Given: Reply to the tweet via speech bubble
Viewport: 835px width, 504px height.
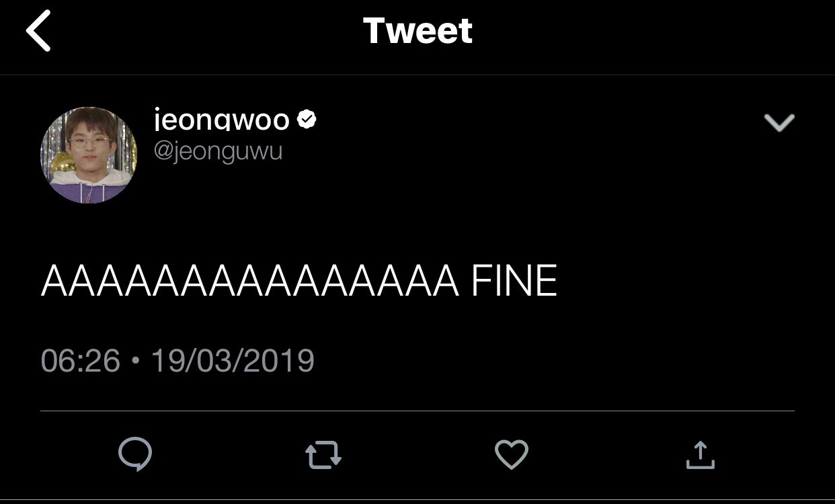Looking at the screenshot, I should click(135, 455).
